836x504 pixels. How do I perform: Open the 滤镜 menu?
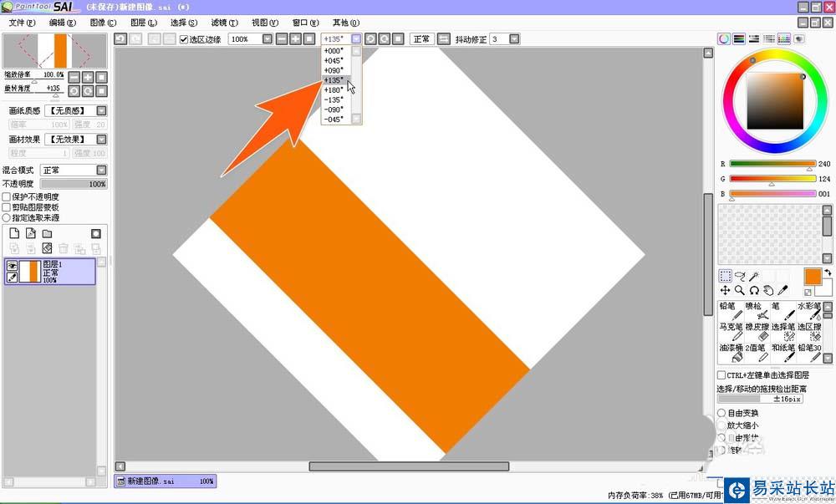pyautogui.click(x=224, y=23)
